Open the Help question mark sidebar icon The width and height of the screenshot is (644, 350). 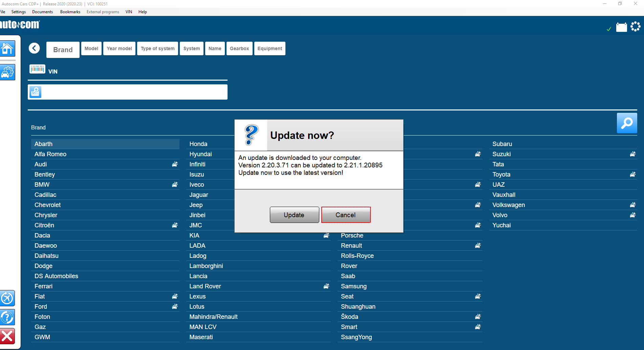[7, 317]
